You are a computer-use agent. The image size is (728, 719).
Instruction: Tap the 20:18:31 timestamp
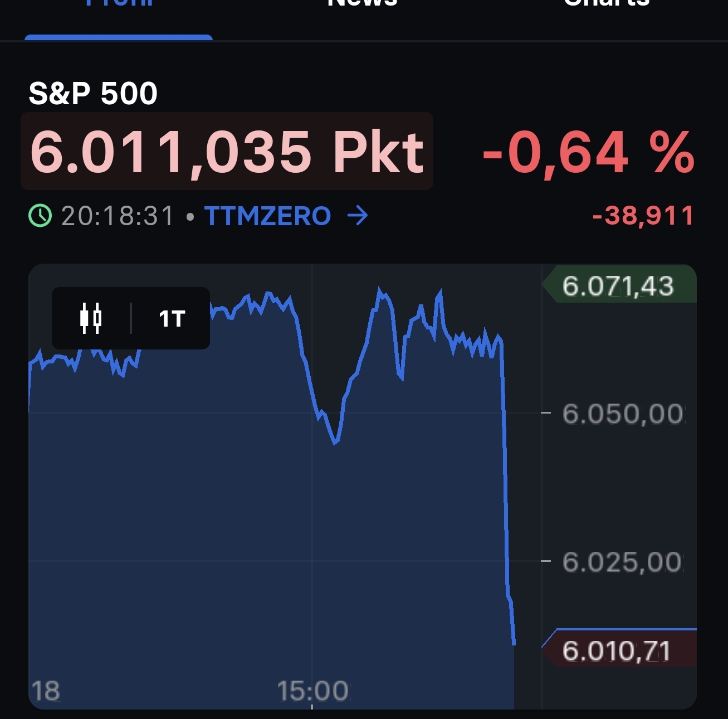[118, 216]
